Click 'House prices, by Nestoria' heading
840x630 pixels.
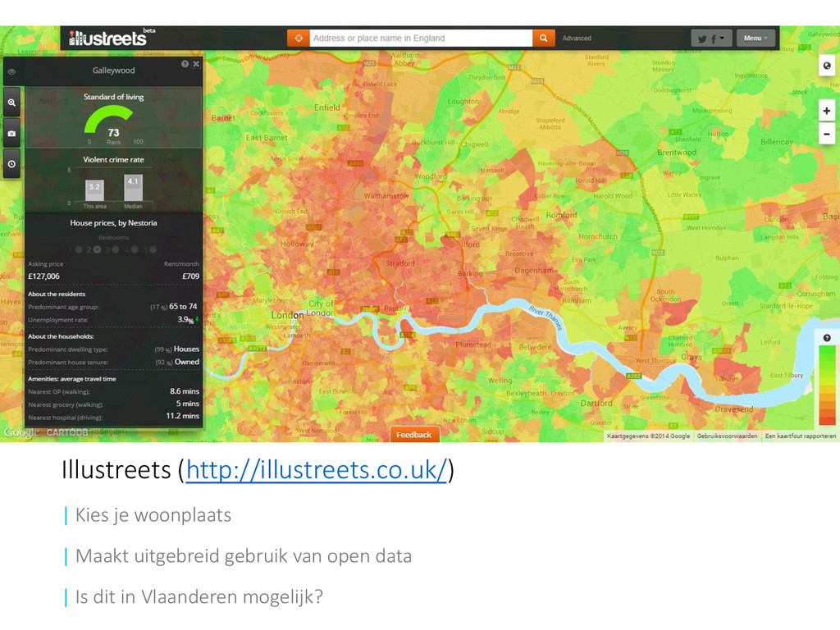click(113, 223)
